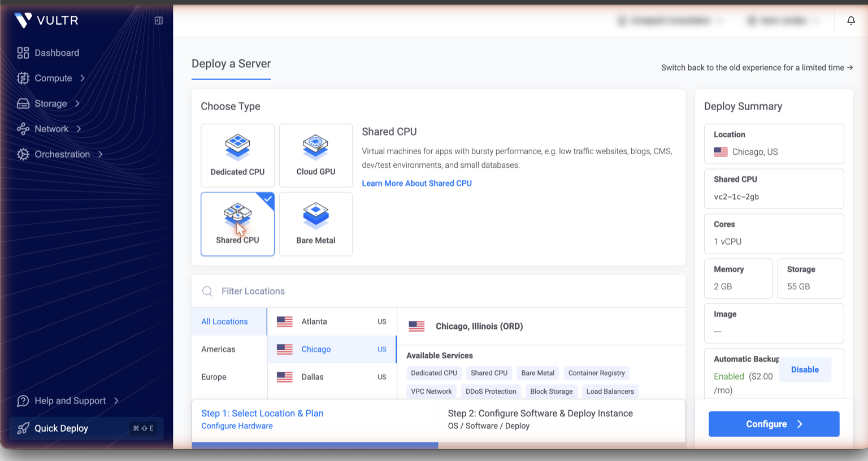Viewport: 868px width, 461px height.
Task: Click the vc2-1c-2gb plan value
Action: [x=736, y=197]
